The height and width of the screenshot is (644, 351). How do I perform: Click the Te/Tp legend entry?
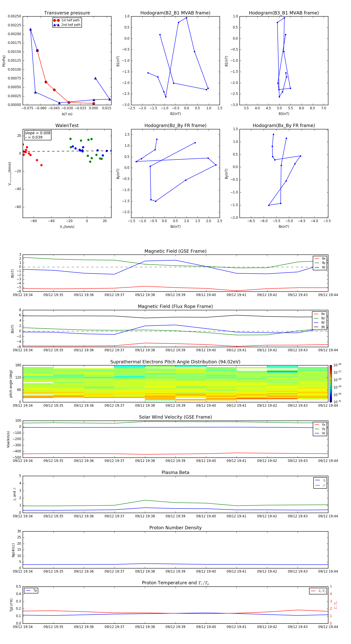point(318,591)
